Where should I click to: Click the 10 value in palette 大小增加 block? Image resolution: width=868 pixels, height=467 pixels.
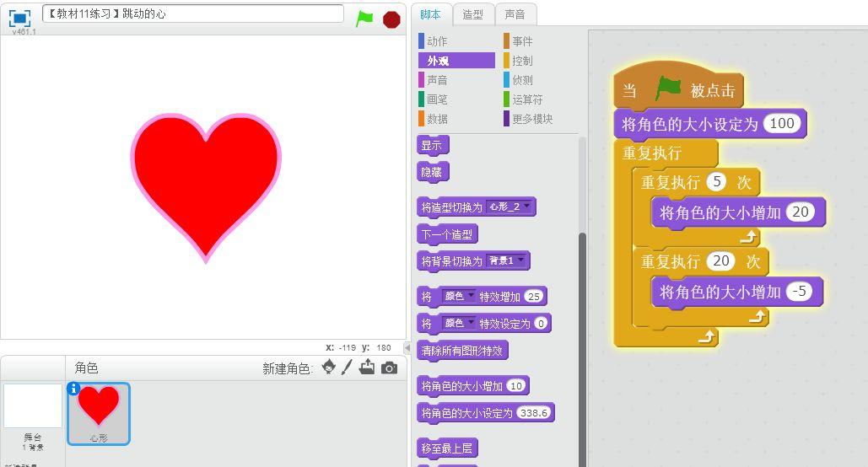[x=516, y=386]
